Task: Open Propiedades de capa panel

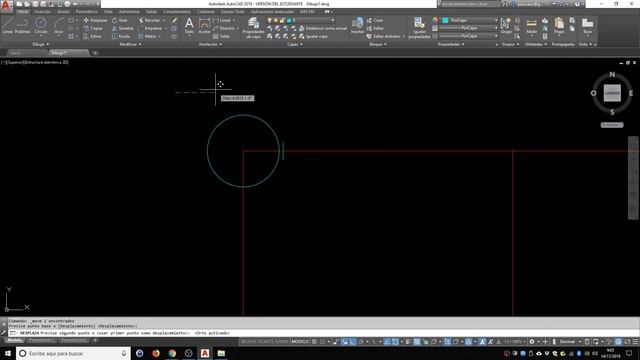Action: click(253, 28)
